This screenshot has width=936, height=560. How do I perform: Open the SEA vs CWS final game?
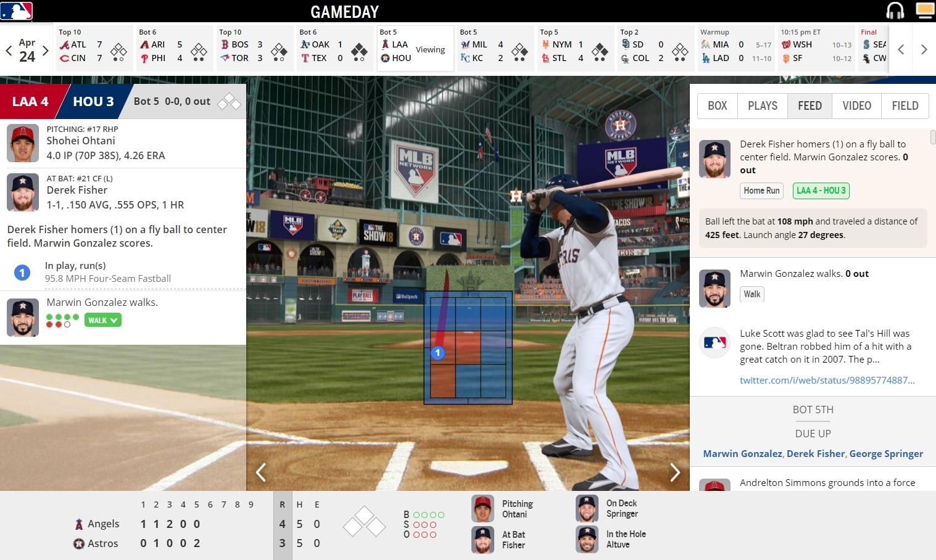click(874, 48)
